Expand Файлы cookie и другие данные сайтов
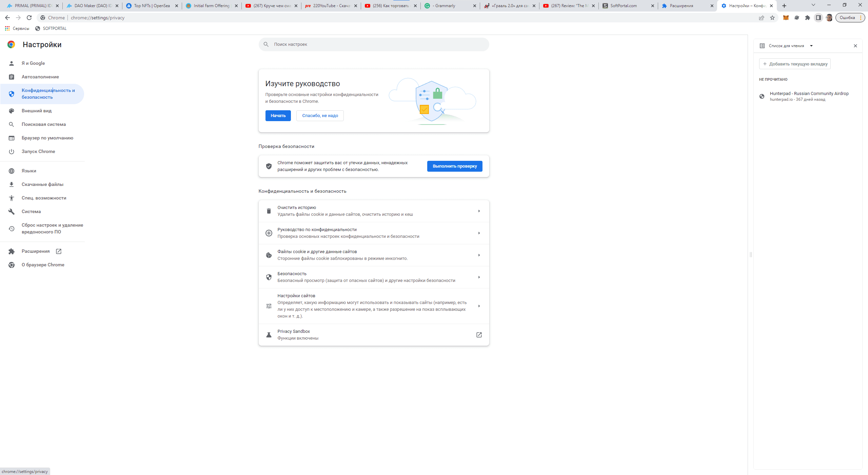Viewport: 868px width, 475px height. 479,255
